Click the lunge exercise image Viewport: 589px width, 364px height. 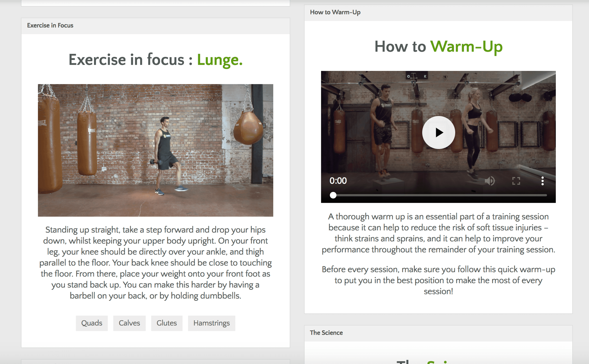tap(155, 150)
